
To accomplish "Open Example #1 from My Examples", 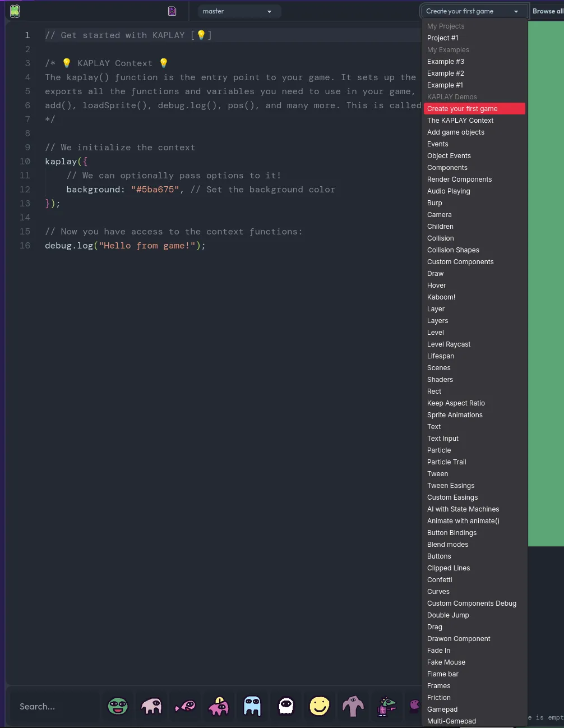I will click(x=474, y=85).
